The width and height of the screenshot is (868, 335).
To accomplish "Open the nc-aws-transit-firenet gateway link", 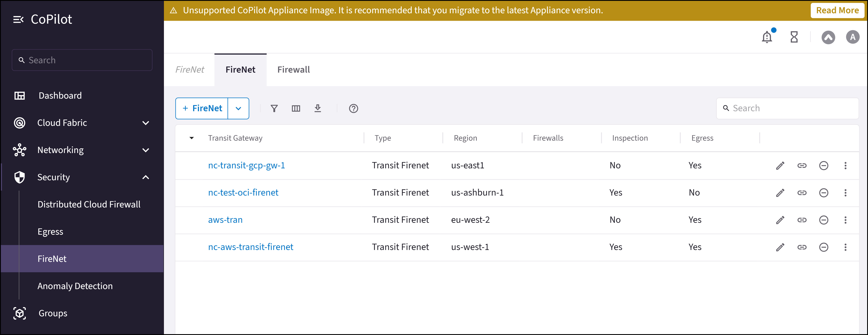I will click(251, 247).
